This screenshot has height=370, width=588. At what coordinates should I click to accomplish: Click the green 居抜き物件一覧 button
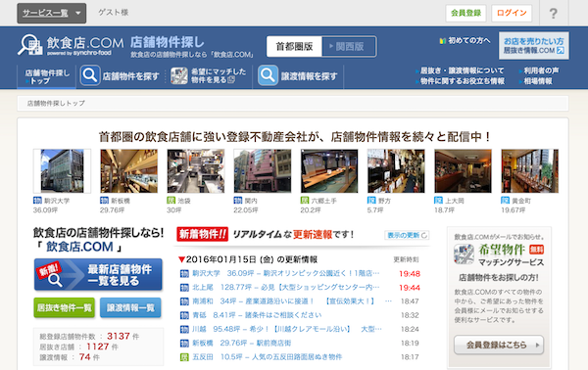(64, 307)
